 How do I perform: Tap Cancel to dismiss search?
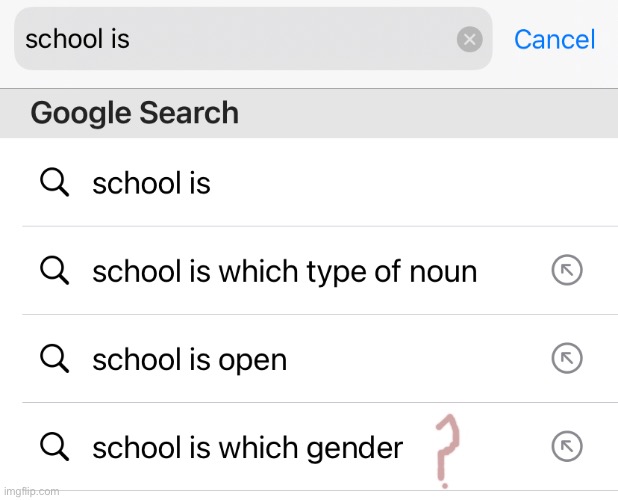coord(554,39)
